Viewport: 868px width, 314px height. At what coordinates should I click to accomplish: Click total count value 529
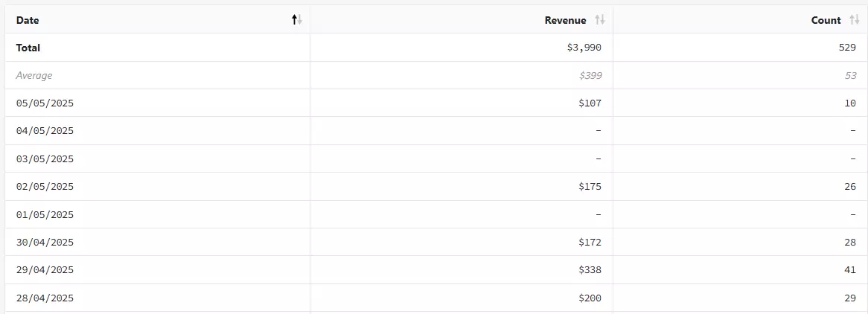tap(847, 48)
